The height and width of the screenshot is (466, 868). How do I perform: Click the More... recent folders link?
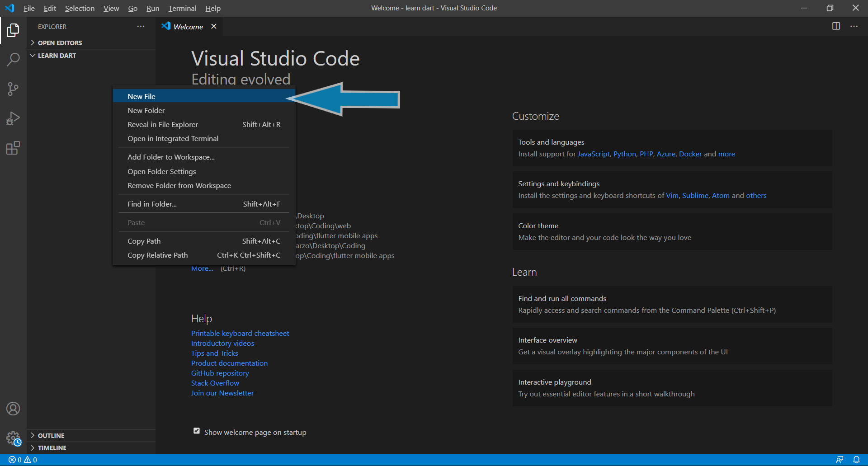point(202,268)
